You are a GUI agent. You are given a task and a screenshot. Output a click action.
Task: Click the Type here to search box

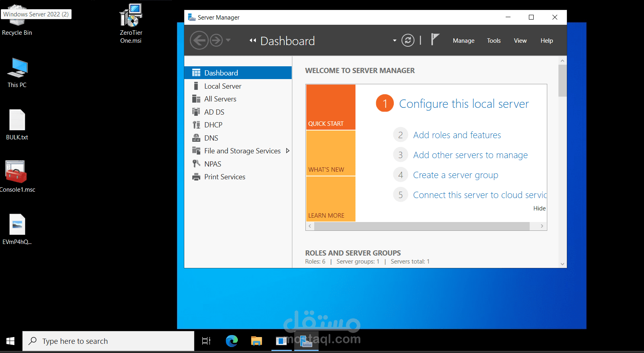108,341
